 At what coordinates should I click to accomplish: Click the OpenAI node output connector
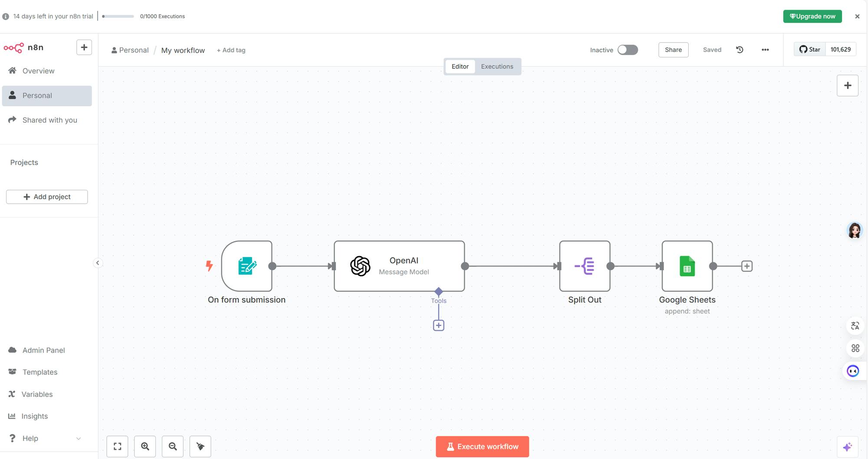465,266
